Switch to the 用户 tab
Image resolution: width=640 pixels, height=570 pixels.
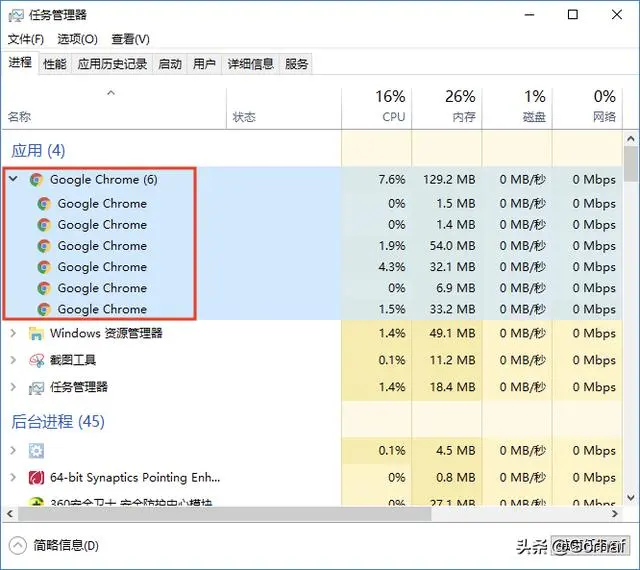(x=204, y=64)
